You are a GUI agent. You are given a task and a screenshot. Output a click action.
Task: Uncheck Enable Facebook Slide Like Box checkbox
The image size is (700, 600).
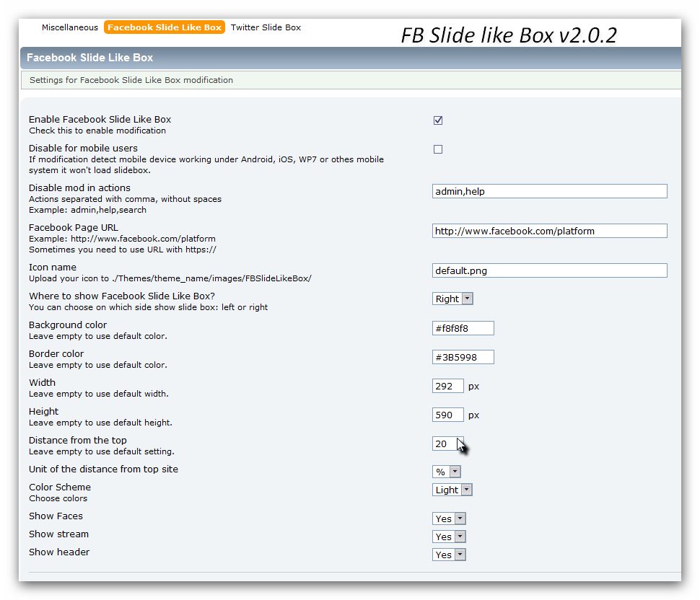[438, 120]
